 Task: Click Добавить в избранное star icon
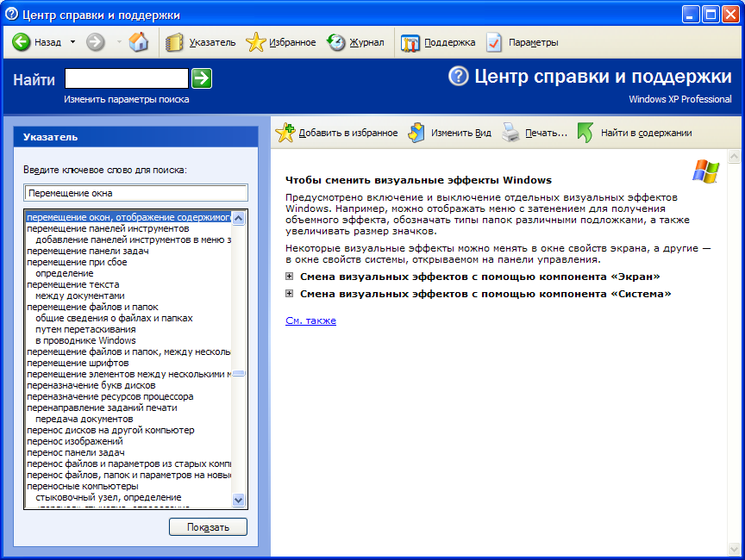point(285,133)
